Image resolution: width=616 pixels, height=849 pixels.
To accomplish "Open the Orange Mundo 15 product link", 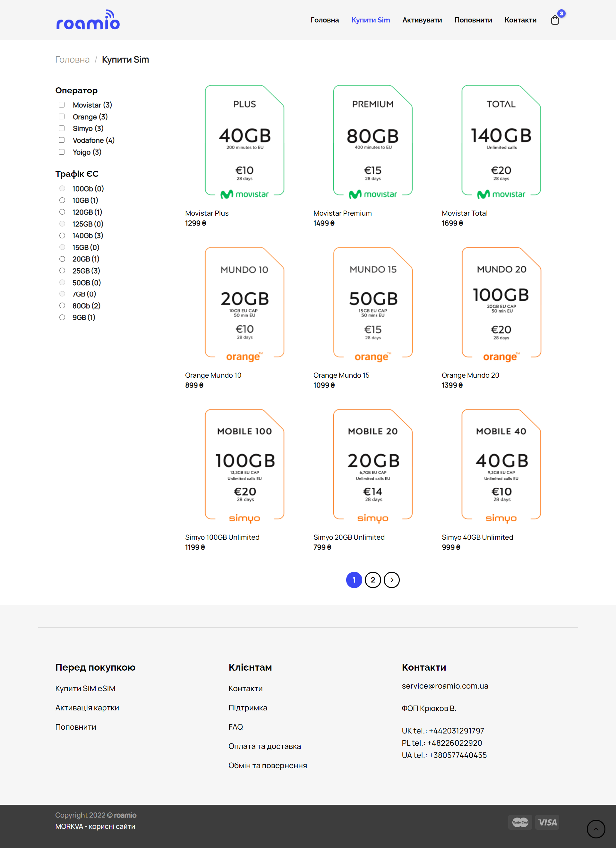I will click(341, 375).
